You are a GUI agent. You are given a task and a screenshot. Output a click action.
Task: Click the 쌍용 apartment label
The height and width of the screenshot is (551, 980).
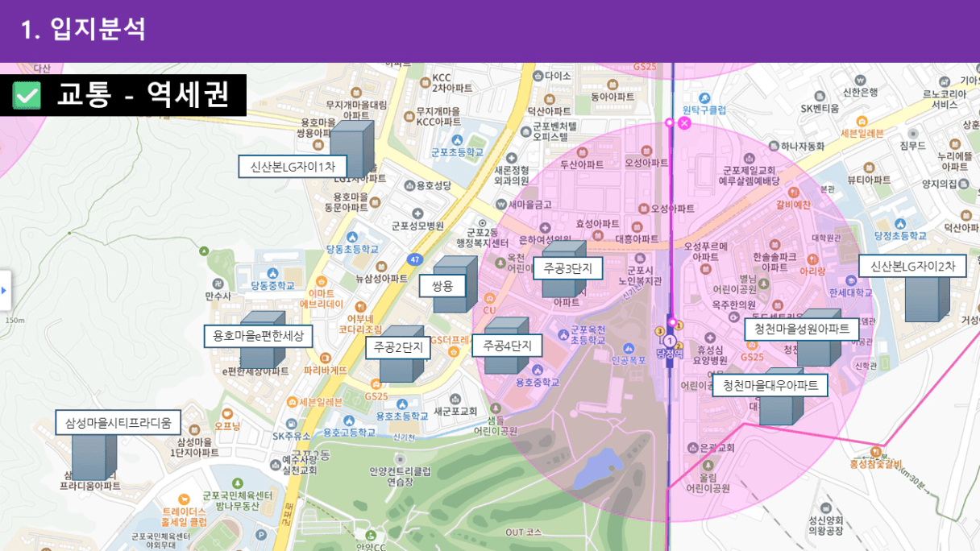[442, 285]
